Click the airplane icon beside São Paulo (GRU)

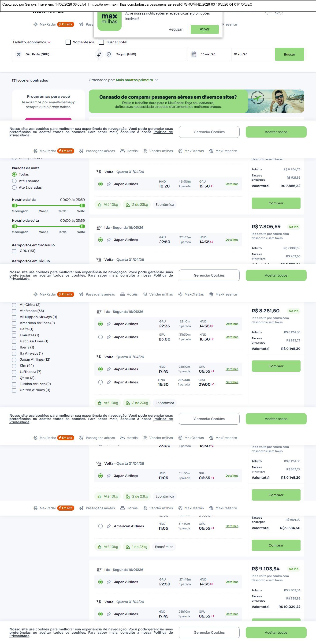(x=19, y=54)
